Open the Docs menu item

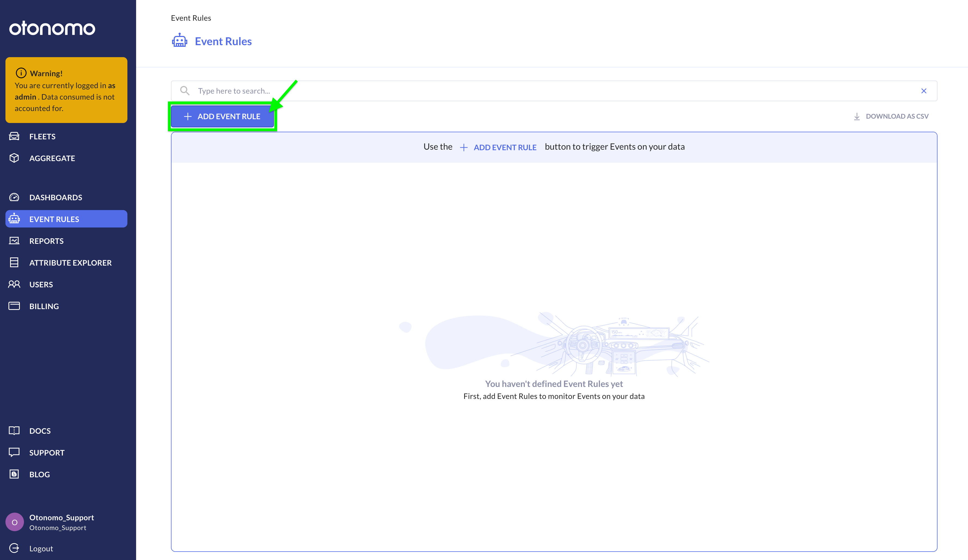(x=40, y=430)
